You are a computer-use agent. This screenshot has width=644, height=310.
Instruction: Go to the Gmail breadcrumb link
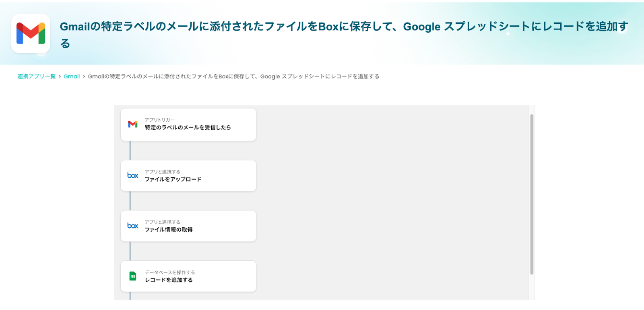72,77
